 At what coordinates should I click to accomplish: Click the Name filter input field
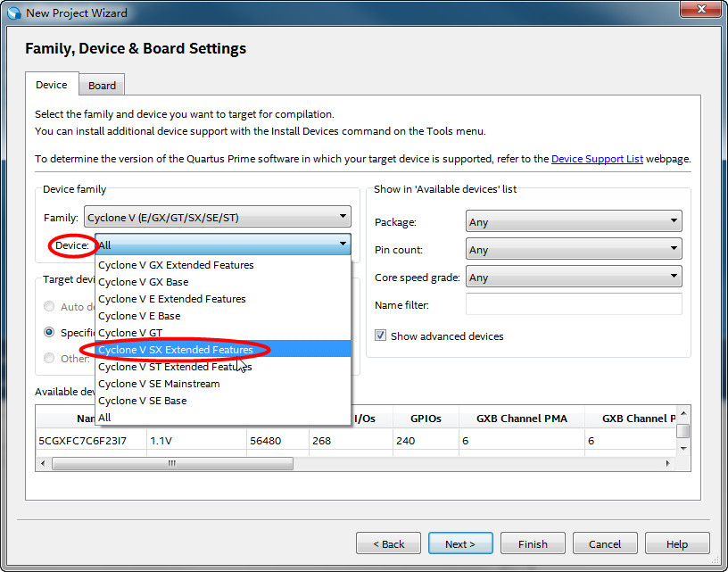pos(574,304)
